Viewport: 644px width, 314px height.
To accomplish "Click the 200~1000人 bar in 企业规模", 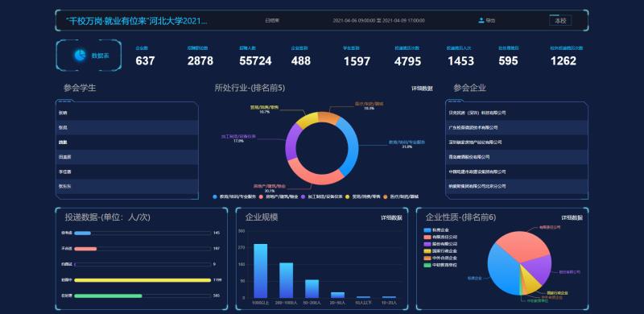I will coord(287,280).
